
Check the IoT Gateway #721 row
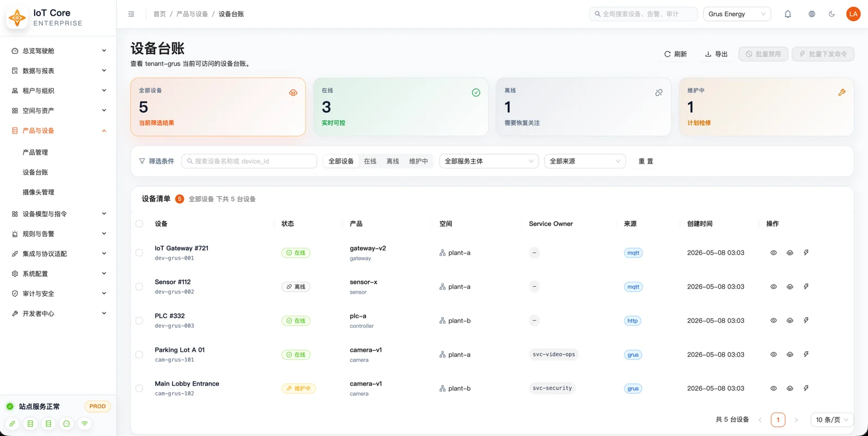point(139,253)
